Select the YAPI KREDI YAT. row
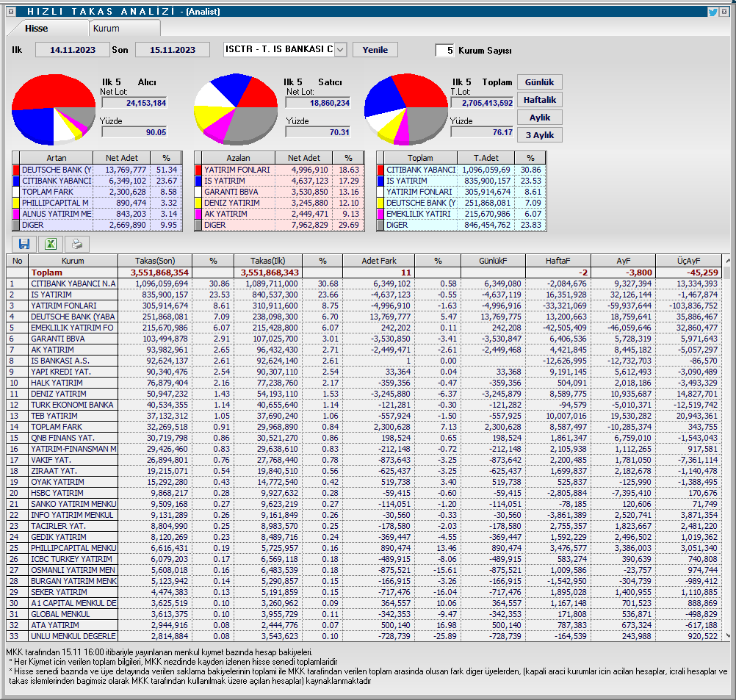Screen dimensions: 736x700 pos(364,372)
